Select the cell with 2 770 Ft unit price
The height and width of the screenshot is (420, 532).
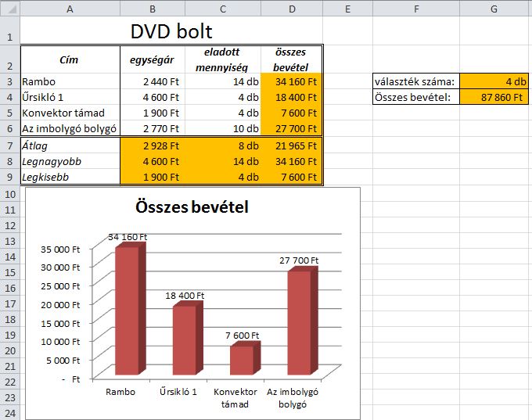click(x=152, y=128)
